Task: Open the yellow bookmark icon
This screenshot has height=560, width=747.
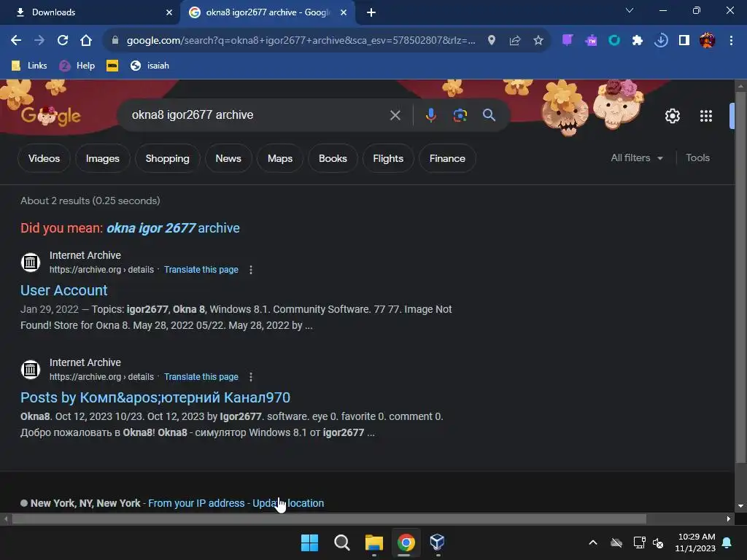Action: coord(112,66)
